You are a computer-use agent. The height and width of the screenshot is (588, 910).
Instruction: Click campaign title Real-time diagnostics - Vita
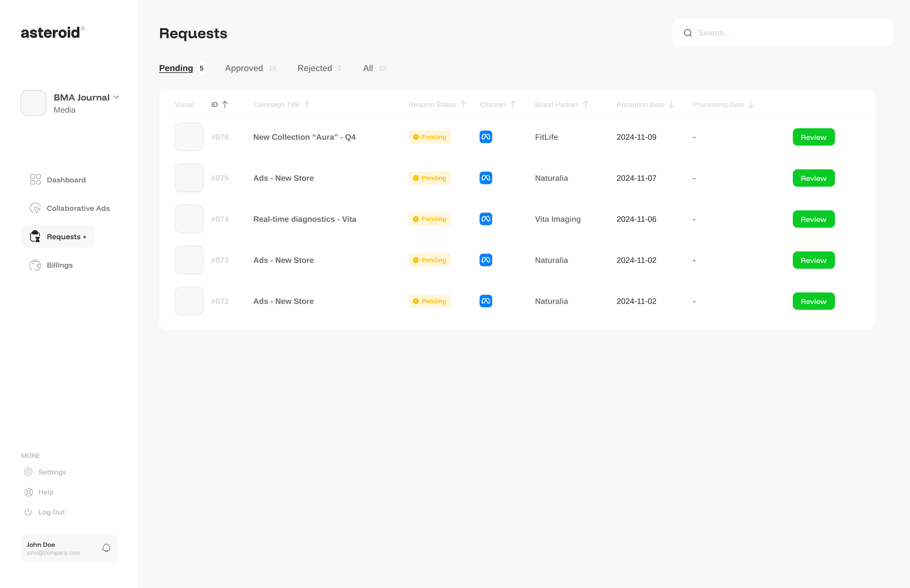(x=305, y=219)
